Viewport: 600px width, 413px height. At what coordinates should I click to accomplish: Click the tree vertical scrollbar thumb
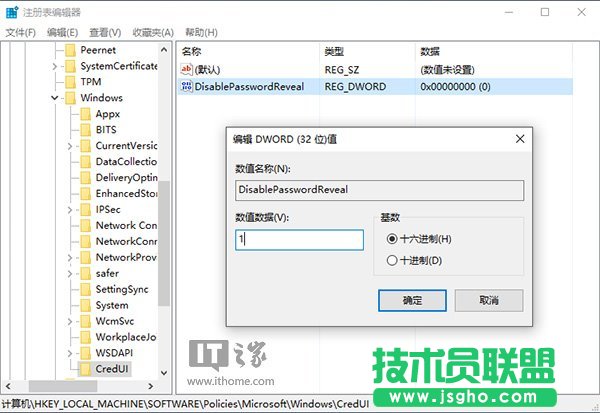click(x=164, y=243)
